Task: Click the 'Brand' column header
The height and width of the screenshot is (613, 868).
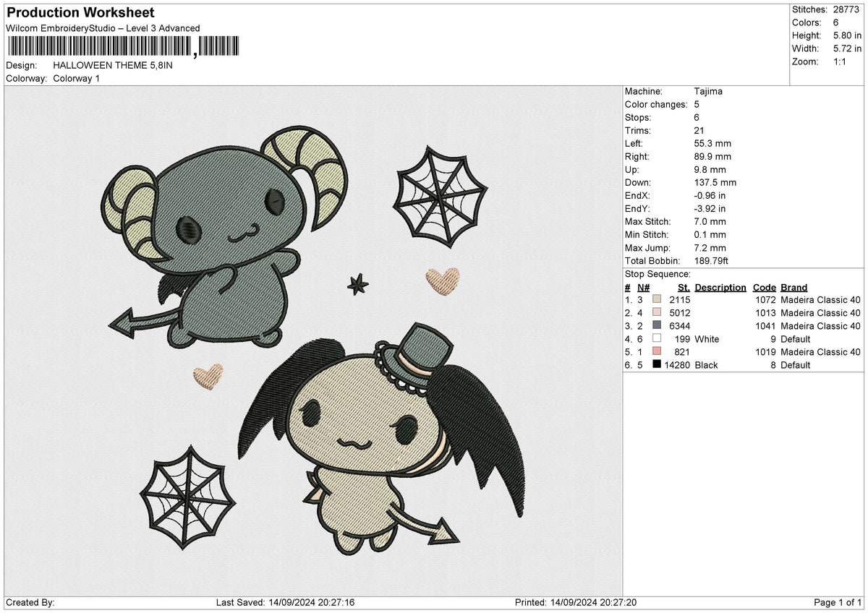Action: click(794, 287)
